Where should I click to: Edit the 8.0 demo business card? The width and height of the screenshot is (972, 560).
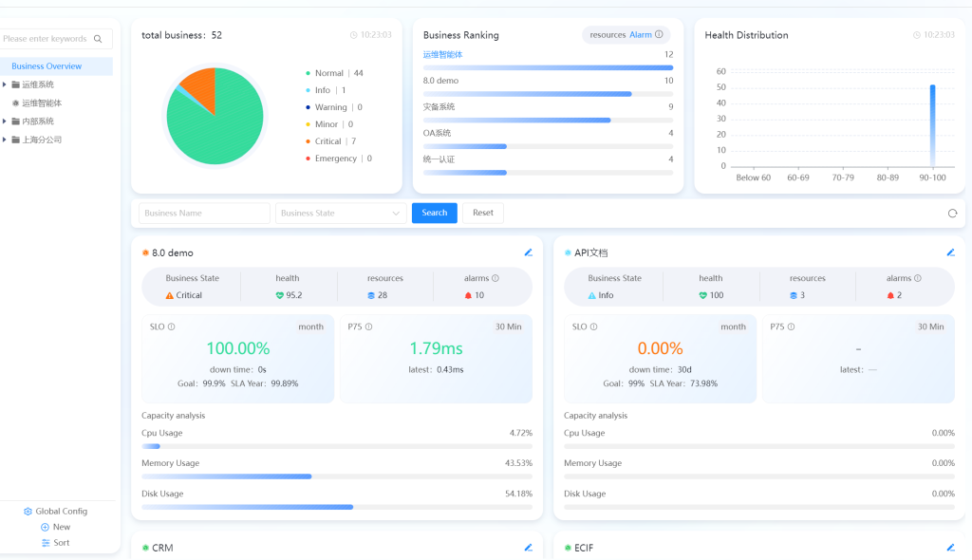(x=529, y=252)
